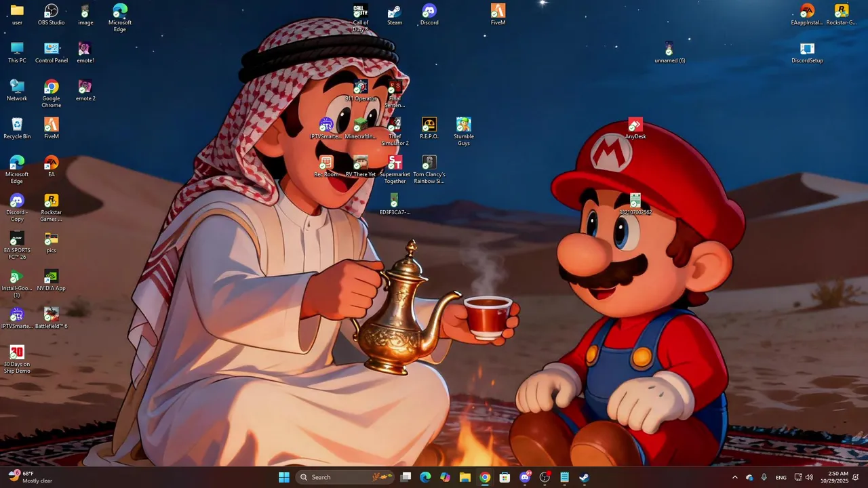Open Battlefield 6 desktop shortcut
868x488 pixels.
click(x=51, y=318)
